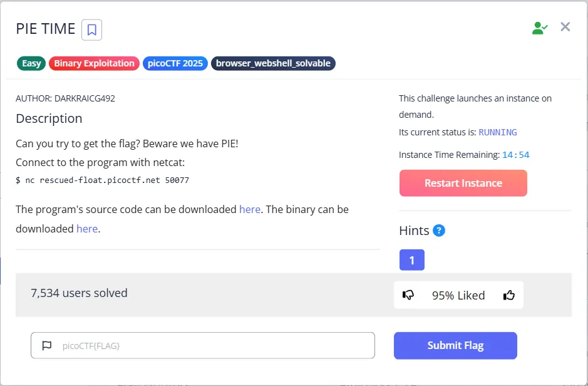Screen dimensions: 588x386
Task: Click the Instance Time Remaining countdown
Action: click(515, 155)
